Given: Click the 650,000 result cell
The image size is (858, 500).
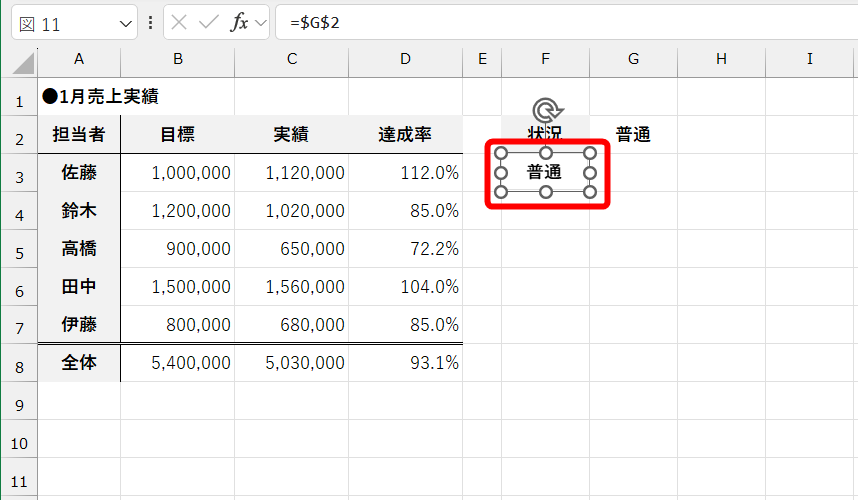Looking at the screenshot, I should [x=292, y=249].
